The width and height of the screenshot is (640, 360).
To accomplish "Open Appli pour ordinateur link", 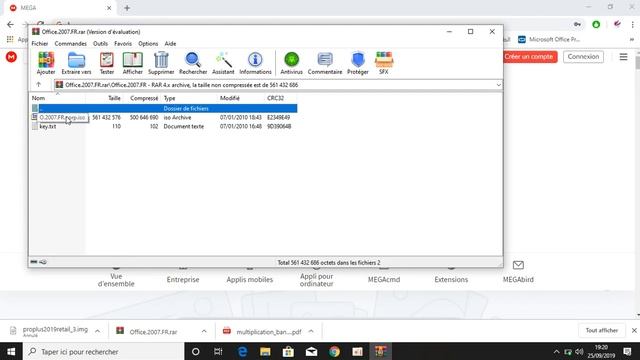I will (x=316, y=280).
